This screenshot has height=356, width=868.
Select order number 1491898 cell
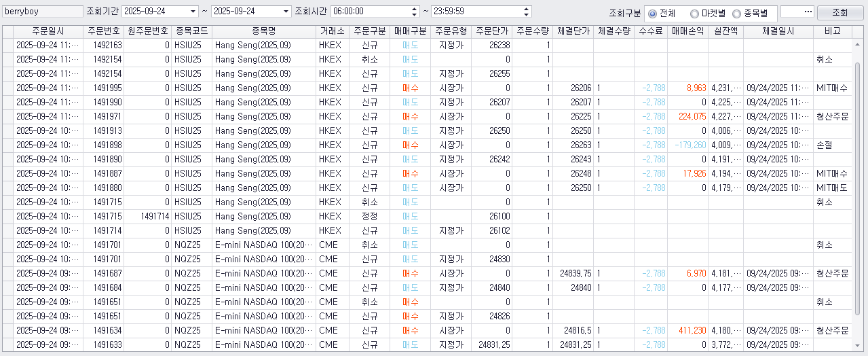click(x=104, y=145)
